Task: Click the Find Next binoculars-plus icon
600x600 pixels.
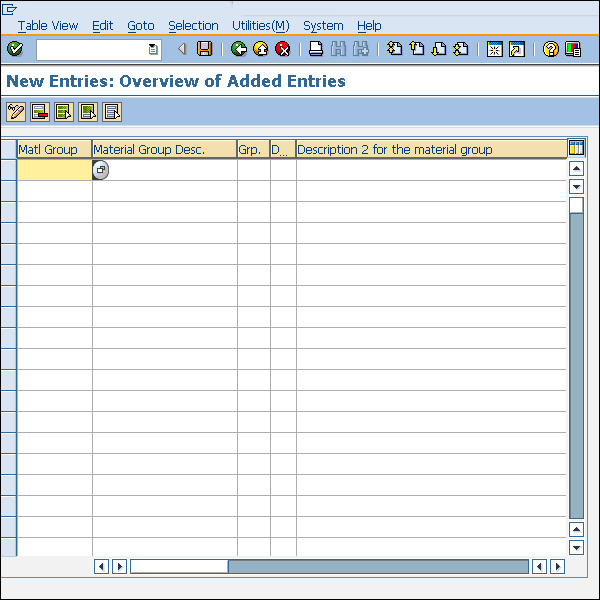Action: coord(361,49)
